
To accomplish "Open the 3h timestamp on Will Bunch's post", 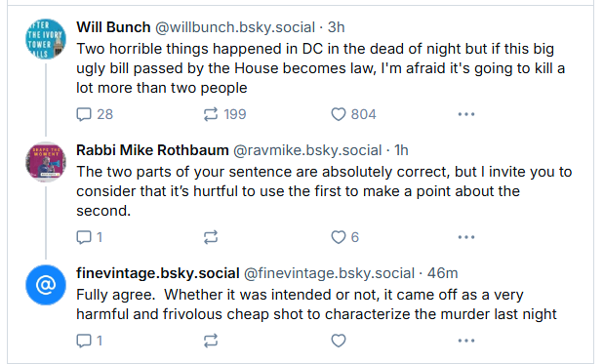I will coord(336,27).
